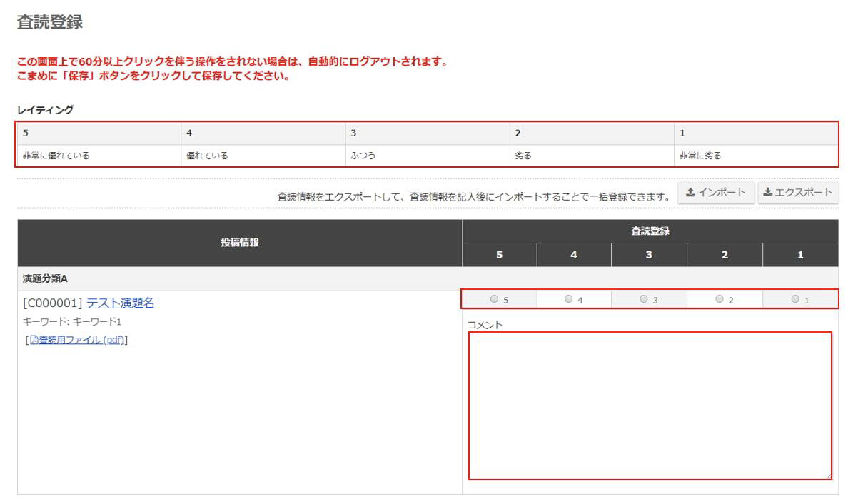Click the インポート upload button
Viewport: 858px width, 504px height.
(715, 192)
